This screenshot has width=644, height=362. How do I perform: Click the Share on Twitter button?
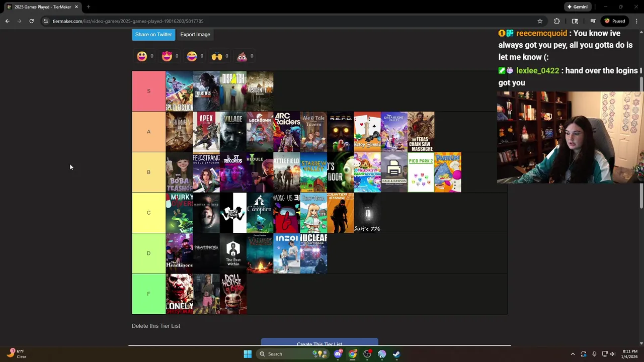pyautogui.click(x=153, y=34)
